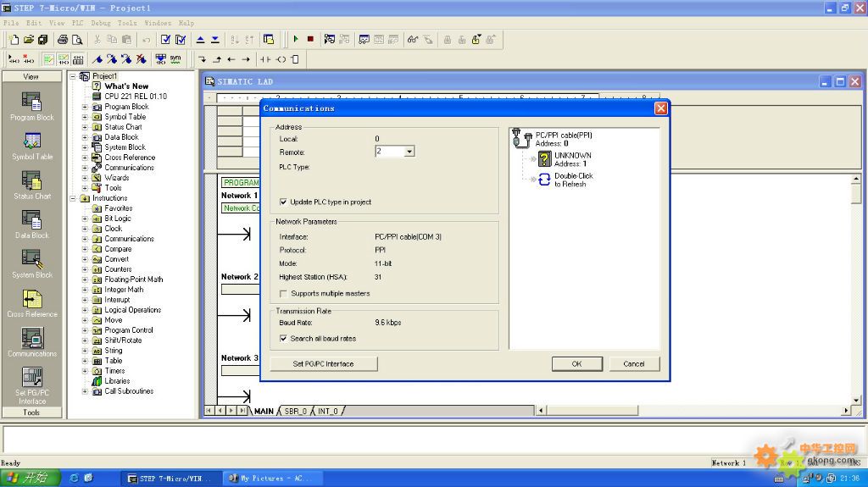The image size is (868, 487).
Task: Open the PLC menu
Action: (77, 23)
